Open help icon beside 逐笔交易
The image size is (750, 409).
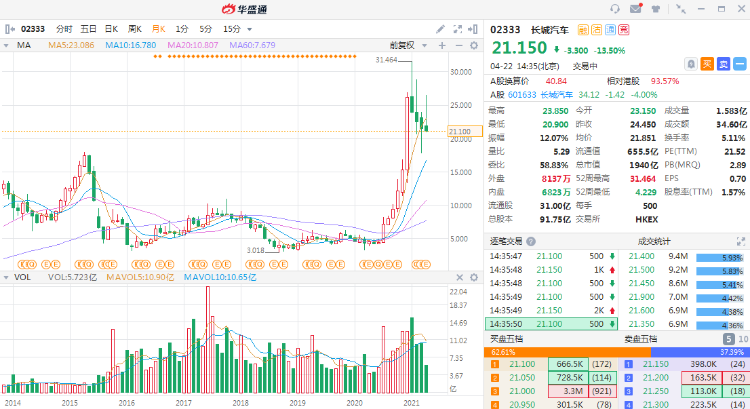(530, 242)
